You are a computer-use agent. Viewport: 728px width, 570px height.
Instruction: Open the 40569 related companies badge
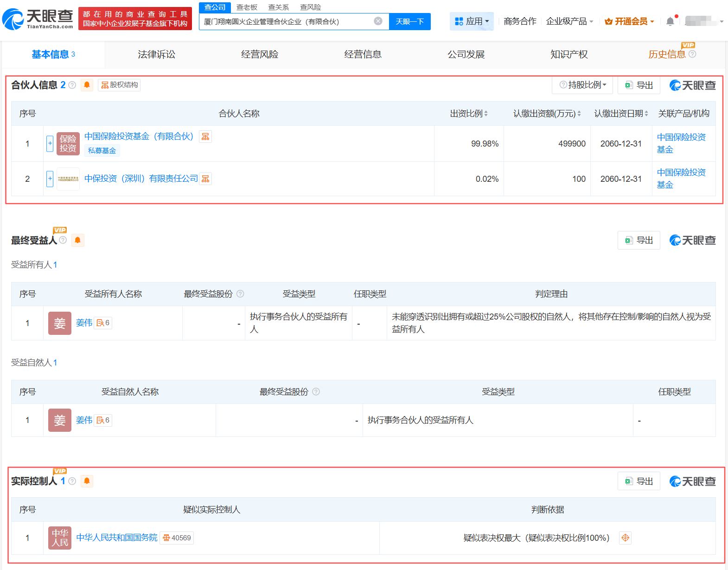pyautogui.click(x=177, y=538)
